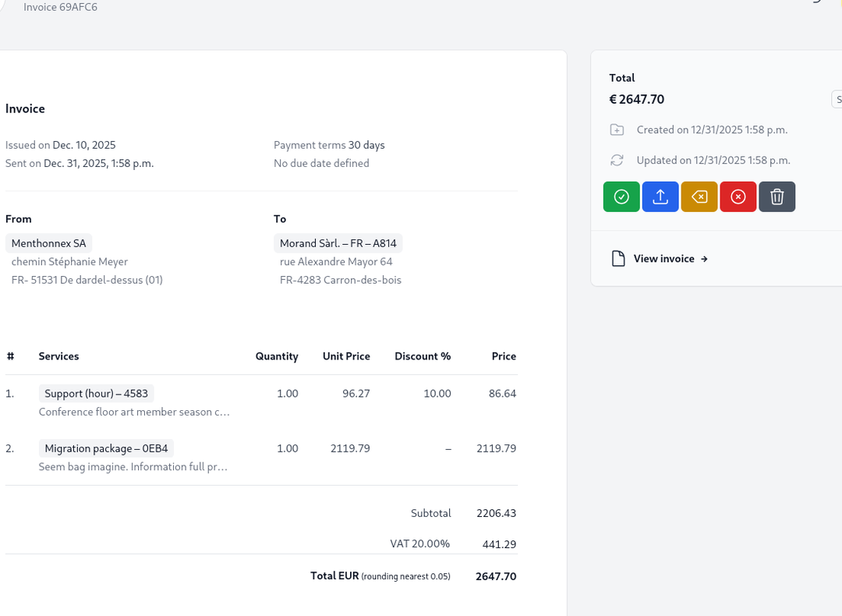Cancel the invoice with the red cross icon
842x616 pixels.
(738, 196)
